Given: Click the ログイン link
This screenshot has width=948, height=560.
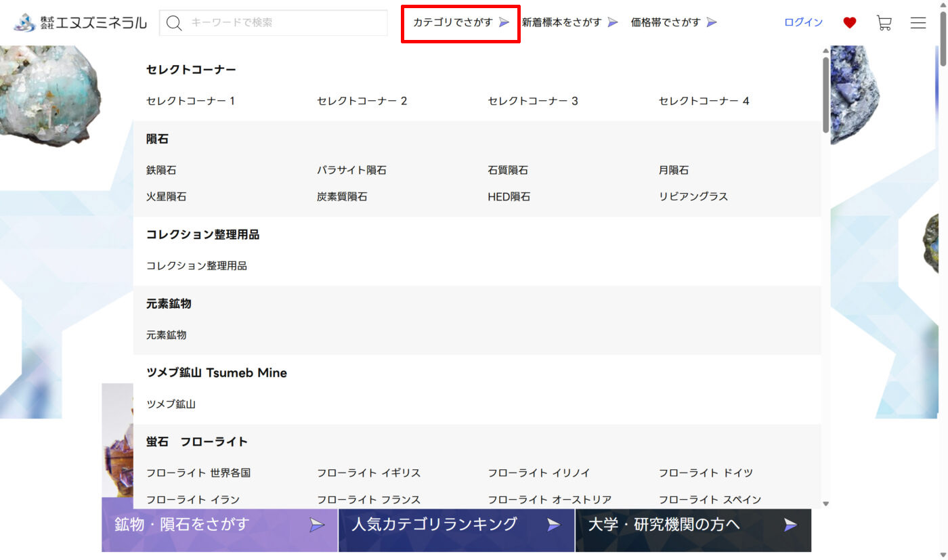Looking at the screenshot, I should tap(803, 22).
